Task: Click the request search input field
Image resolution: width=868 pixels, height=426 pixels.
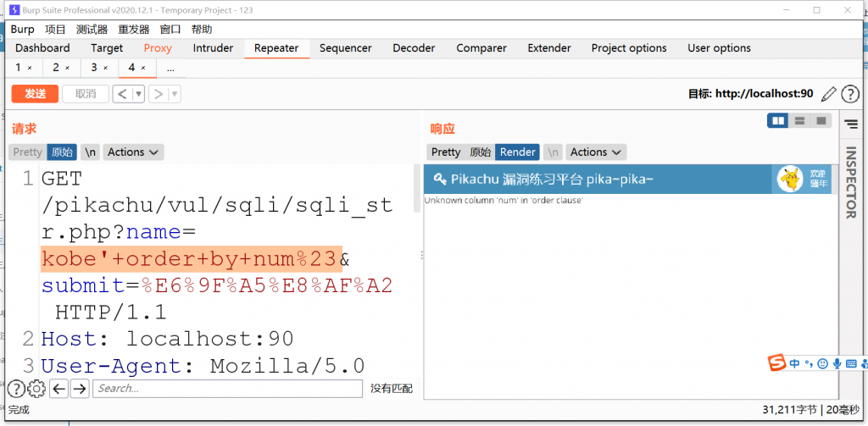Action: (227, 389)
